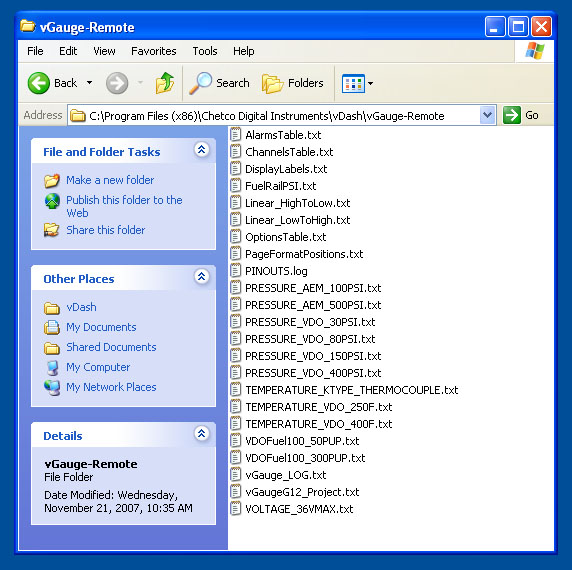Screen dimensions: 572x570
Task: Open the Views dropdown arrow
Action: click(371, 84)
